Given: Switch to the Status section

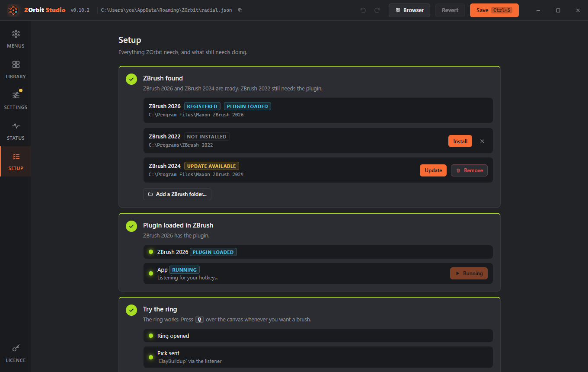Looking at the screenshot, I should tap(16, 131).
